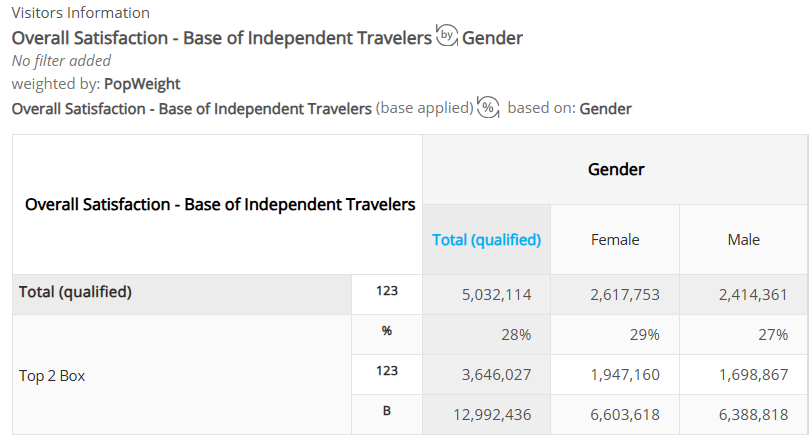Click the circular percent icon before 'based on'
The width and height of the screenshot is (810, 435).
[488, 107]
